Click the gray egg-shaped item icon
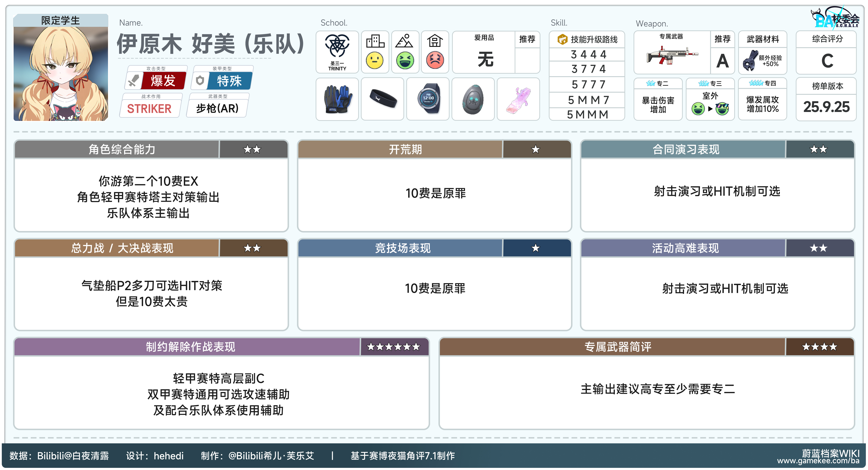 (x=473, y=99)
